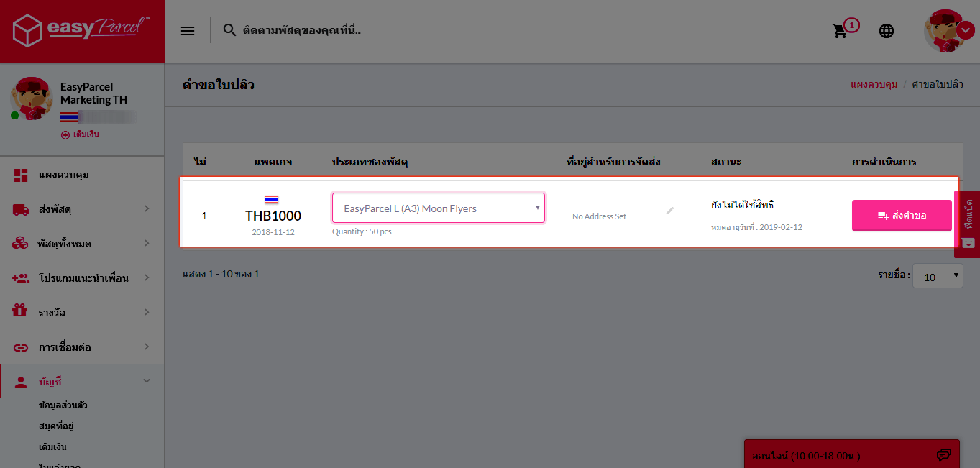Click the dashboard grid icon

pos(21,175)
